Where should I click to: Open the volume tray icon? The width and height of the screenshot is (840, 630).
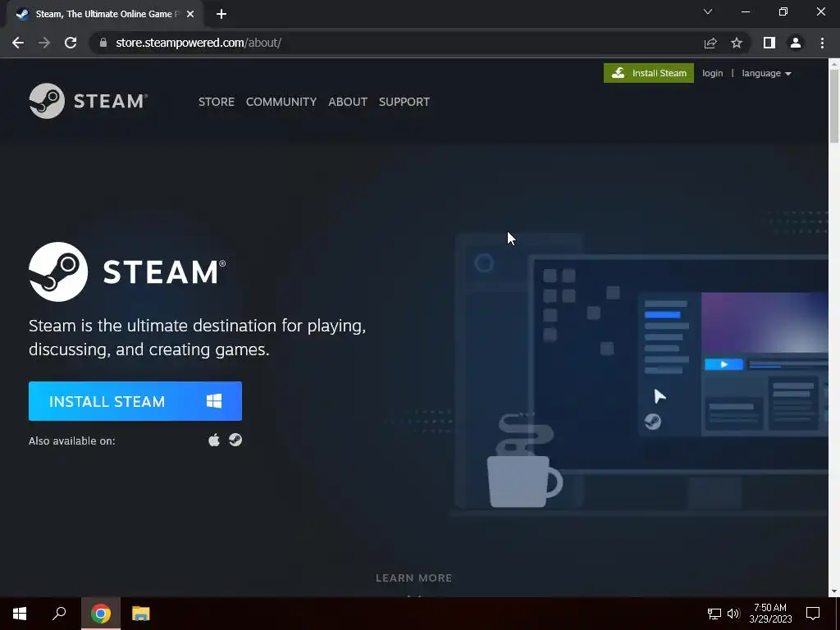pyautogui.click(x=733, y=614)
